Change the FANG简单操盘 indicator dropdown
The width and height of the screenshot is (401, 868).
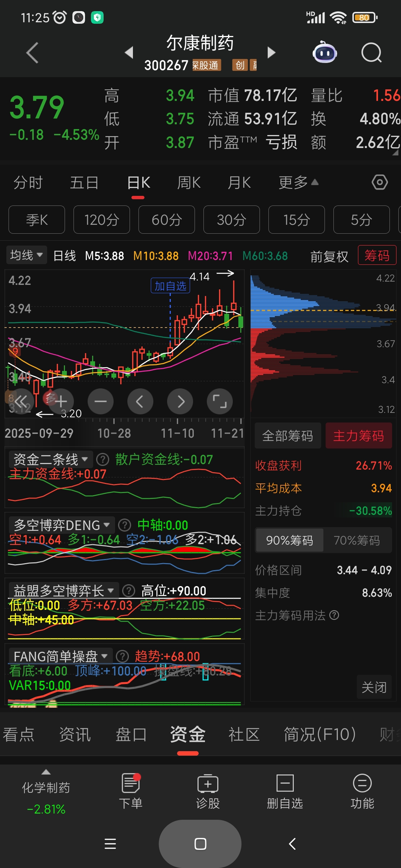(x=61, y=656)
